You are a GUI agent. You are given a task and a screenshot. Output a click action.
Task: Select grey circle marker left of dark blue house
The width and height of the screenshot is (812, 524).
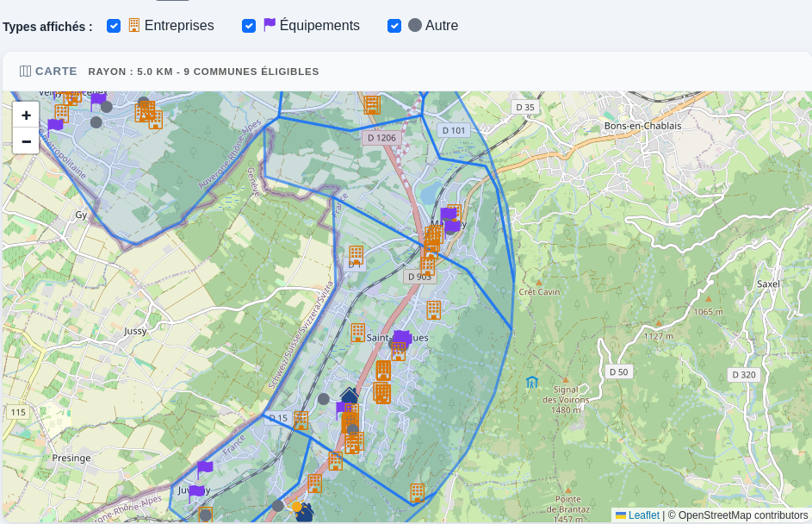pos(323,399)
